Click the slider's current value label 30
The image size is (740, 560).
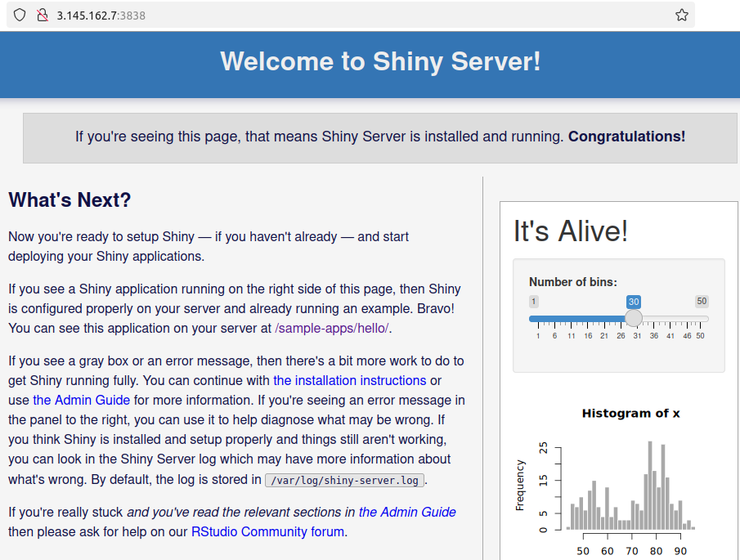tap(634, 302)
